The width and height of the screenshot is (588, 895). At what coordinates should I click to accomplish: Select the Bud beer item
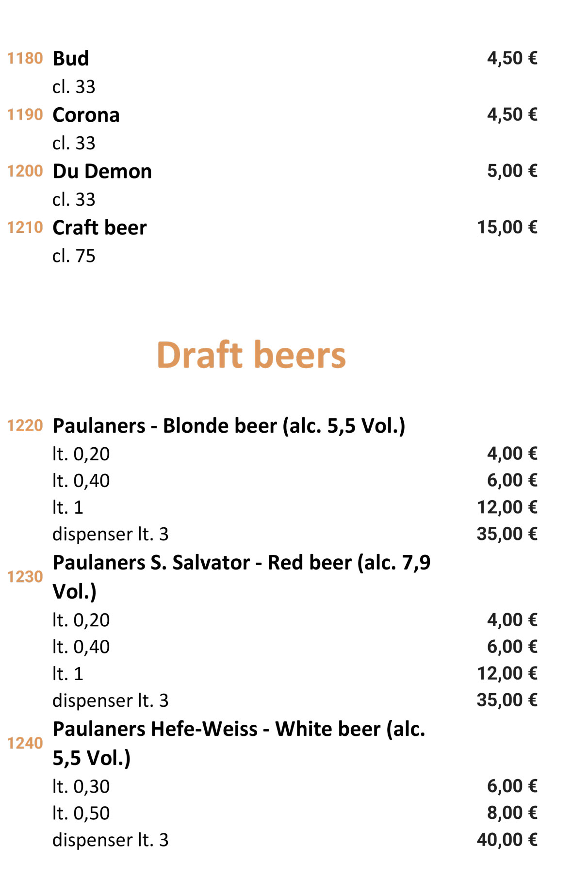(71, 58)
